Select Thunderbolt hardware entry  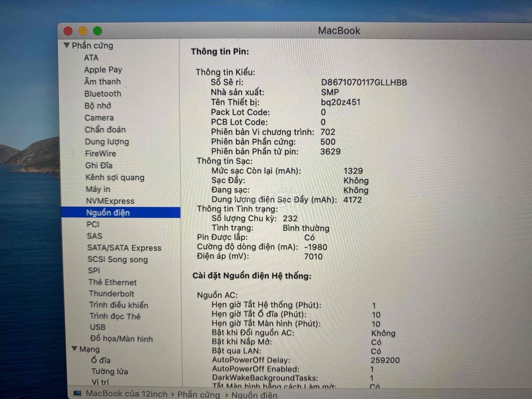(111, 294)
